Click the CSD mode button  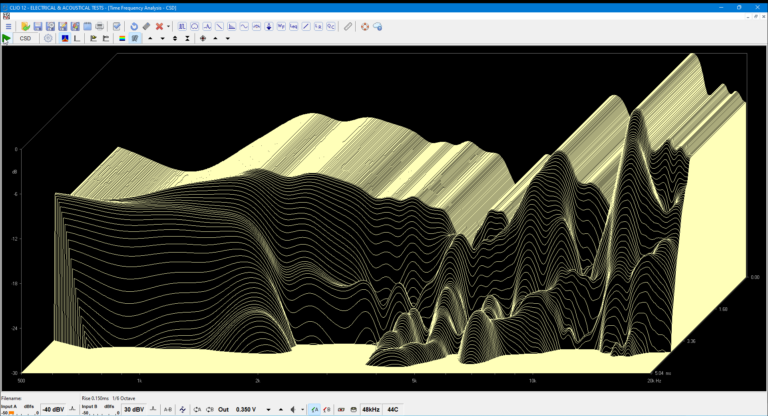click(x=25, y=39)
